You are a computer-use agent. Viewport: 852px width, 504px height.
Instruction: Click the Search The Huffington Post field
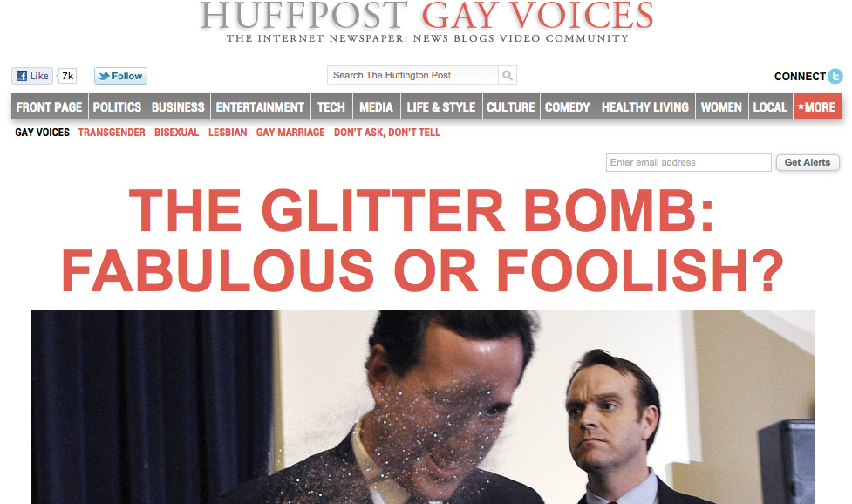(x=412, y=76)
